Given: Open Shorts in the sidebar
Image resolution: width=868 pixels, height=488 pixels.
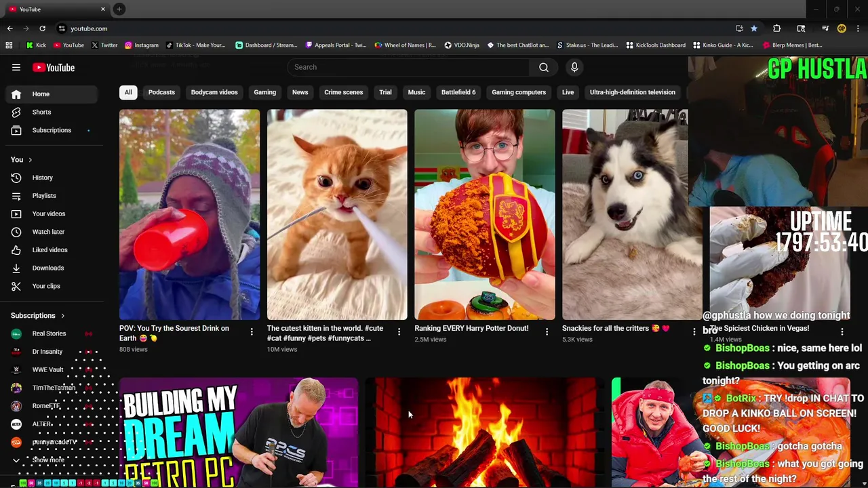Looking at the screenshot, I should coord(52,112).
